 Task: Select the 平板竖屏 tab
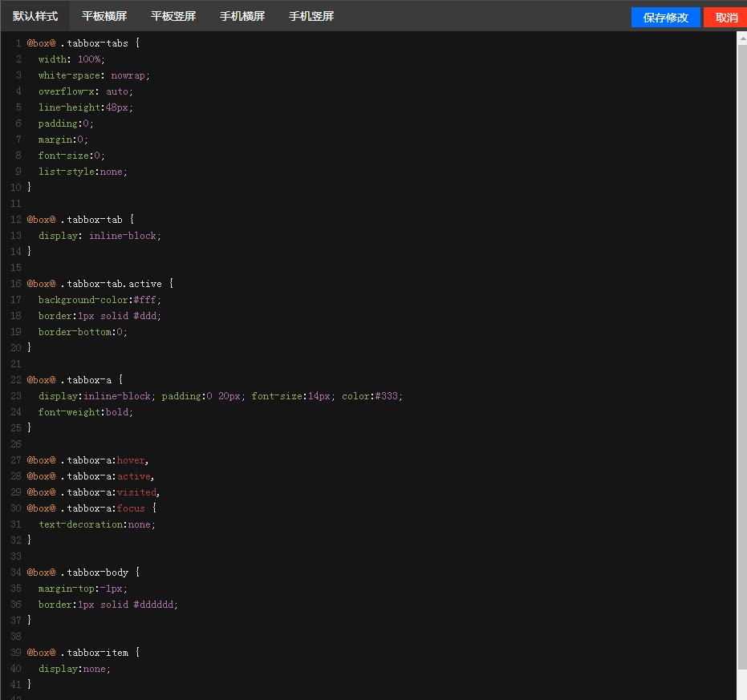(x=173, y=16)
